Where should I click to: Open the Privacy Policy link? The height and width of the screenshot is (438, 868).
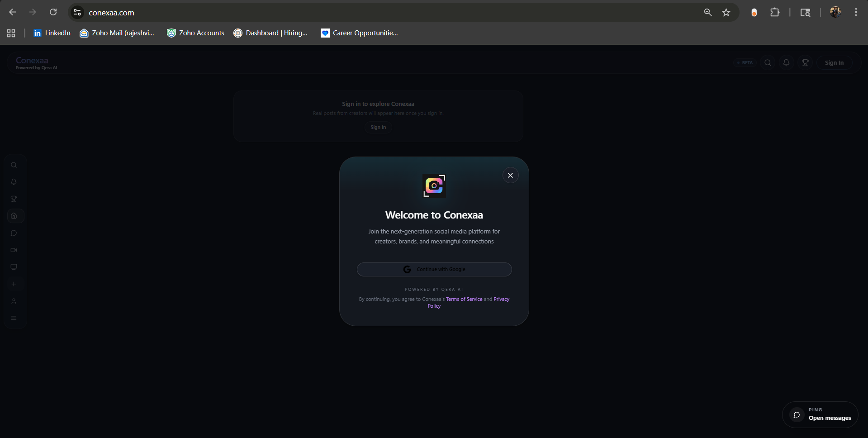(x=501, y=299)
